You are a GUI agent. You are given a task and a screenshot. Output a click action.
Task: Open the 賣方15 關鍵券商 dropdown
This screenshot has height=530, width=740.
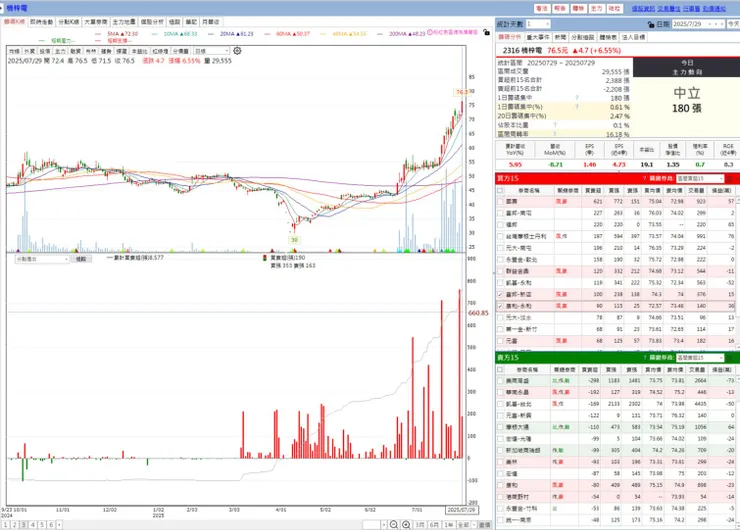click(x=700, y=357)
